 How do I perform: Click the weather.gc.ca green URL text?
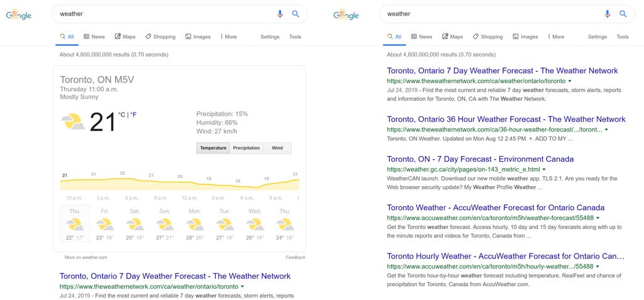[464, 169]
